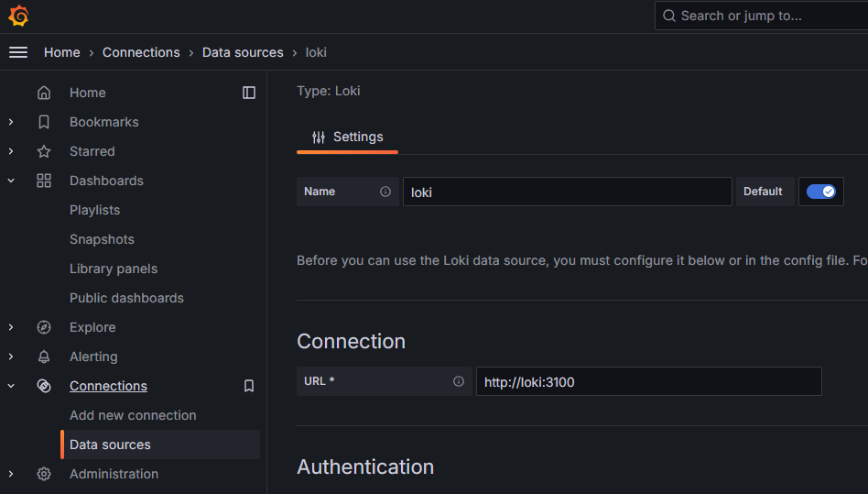
Task: Select Data sources in the sidebar
Action: point(160,445)
